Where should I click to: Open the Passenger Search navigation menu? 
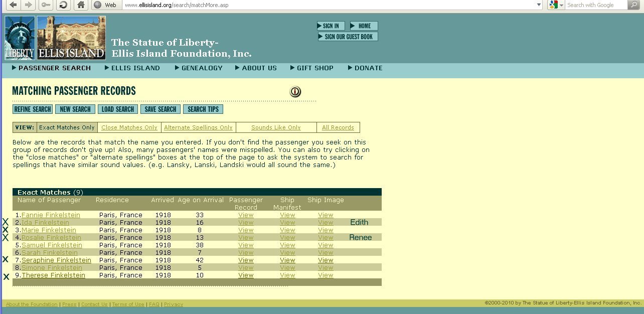pos(52,68)
